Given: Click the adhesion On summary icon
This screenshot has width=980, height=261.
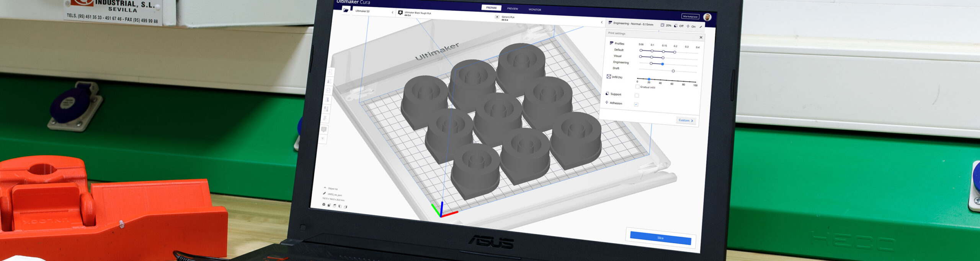Looking at the screenshot, I should 688,26.
